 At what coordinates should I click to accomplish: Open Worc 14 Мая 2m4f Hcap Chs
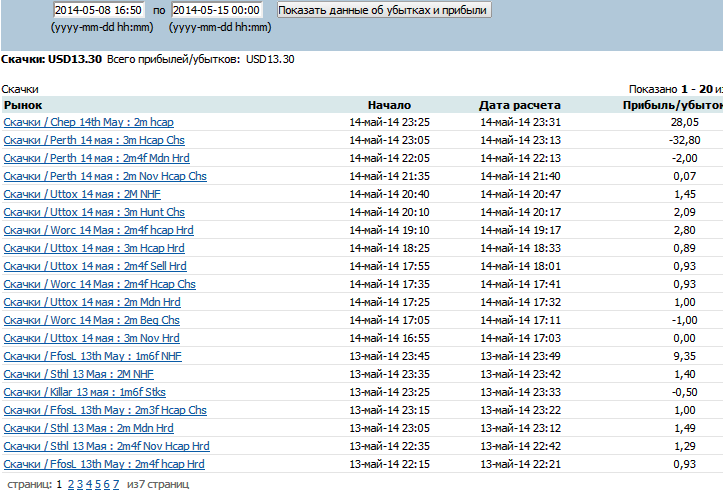click(100, 284)
